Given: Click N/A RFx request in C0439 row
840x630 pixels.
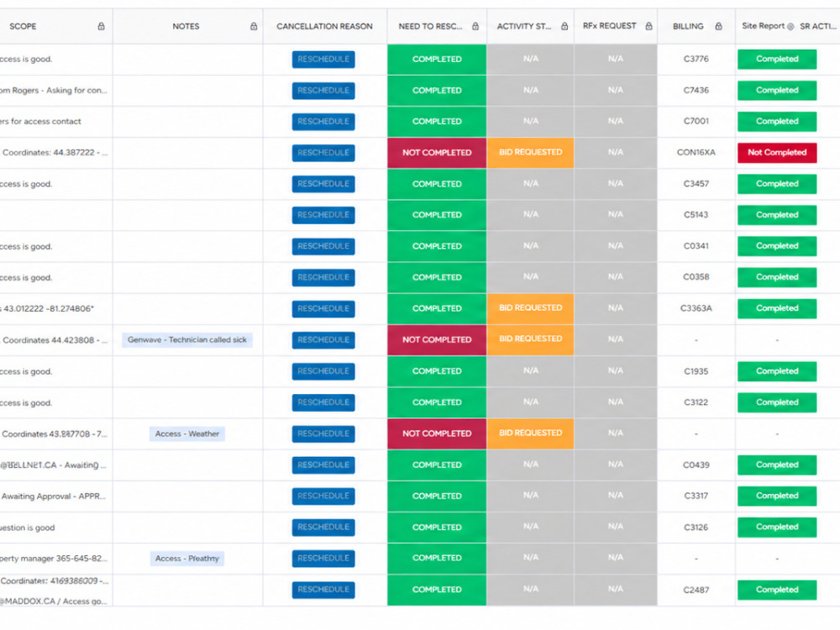Looking at the screenshot, I should point(616,464).
